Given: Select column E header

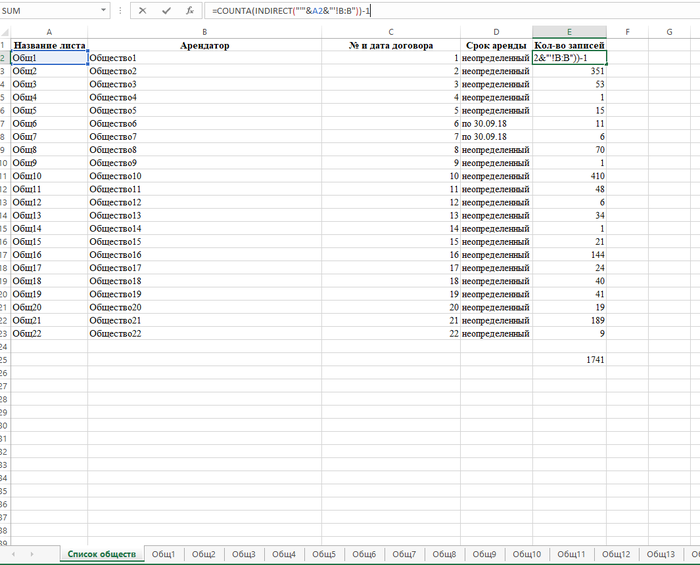Looking at the screenshot, I should click(569, 32).
